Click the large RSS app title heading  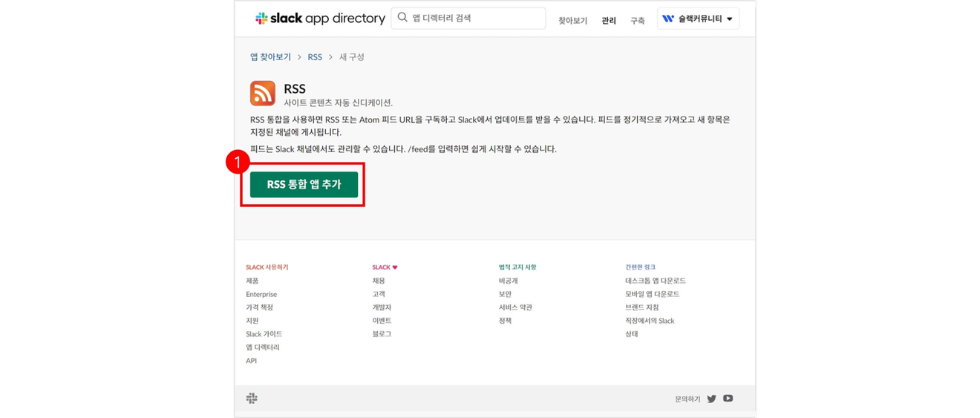pyautogui.click(x=295, y=89)
